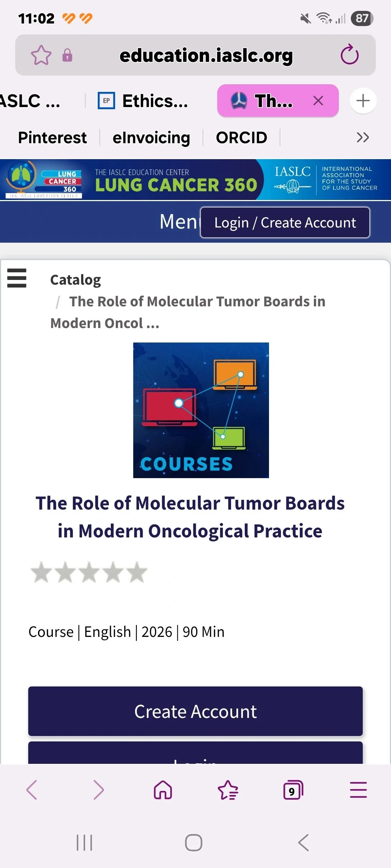Viewport: 391px width, 868px height.
Task: Go to browser home page
Action: click(x=163, y=790)
